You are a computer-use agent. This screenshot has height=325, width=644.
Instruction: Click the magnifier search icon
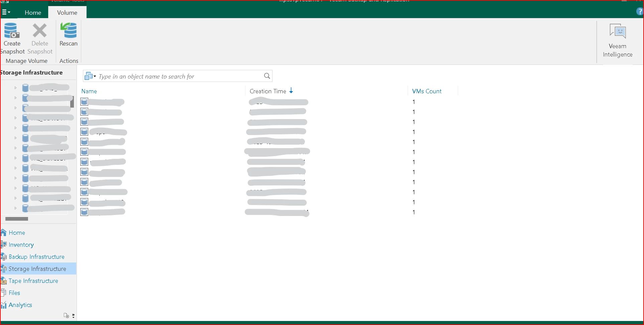(x=267, y=76)
